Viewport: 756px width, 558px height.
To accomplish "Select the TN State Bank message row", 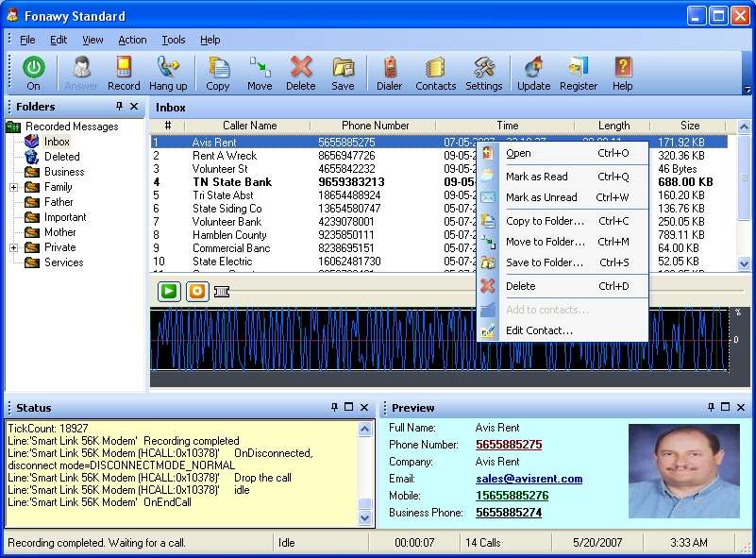I will tap(232, 182).
